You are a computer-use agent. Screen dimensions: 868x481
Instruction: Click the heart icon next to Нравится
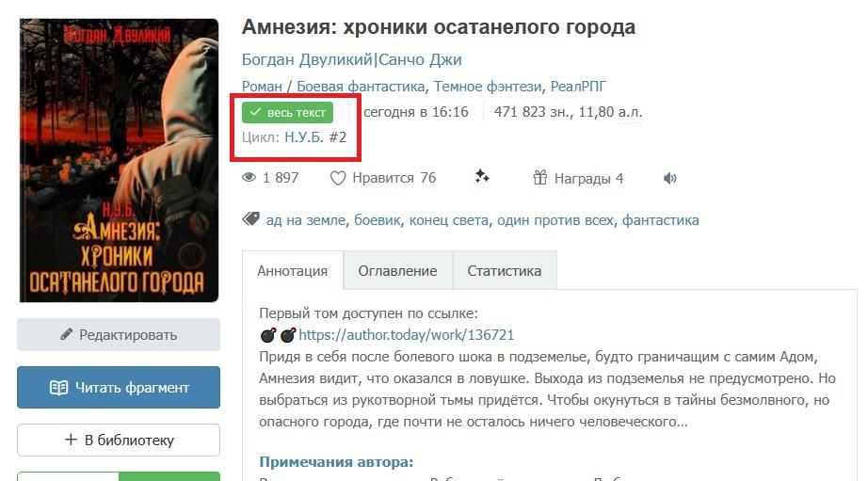338,178
